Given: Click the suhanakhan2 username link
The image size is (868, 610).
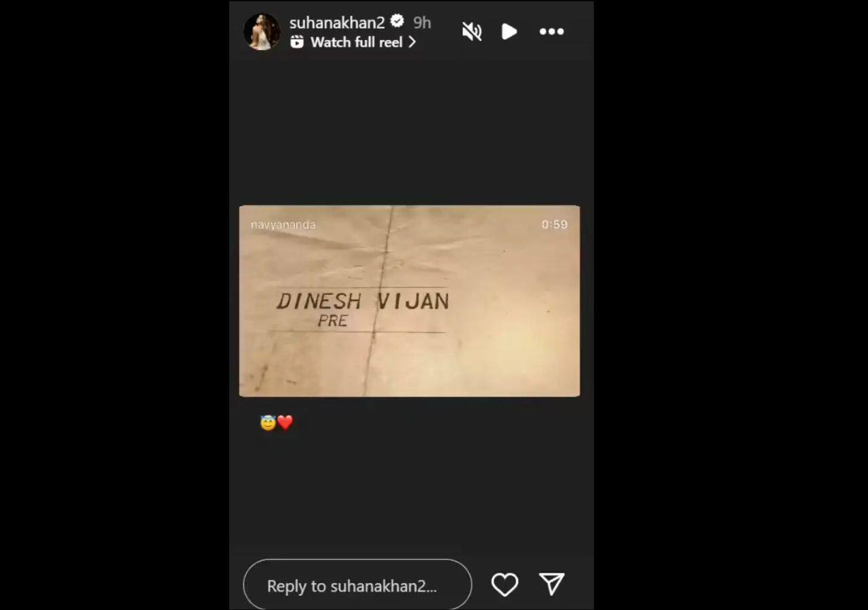Looking at the screenshot, I should tap(337, 22).
